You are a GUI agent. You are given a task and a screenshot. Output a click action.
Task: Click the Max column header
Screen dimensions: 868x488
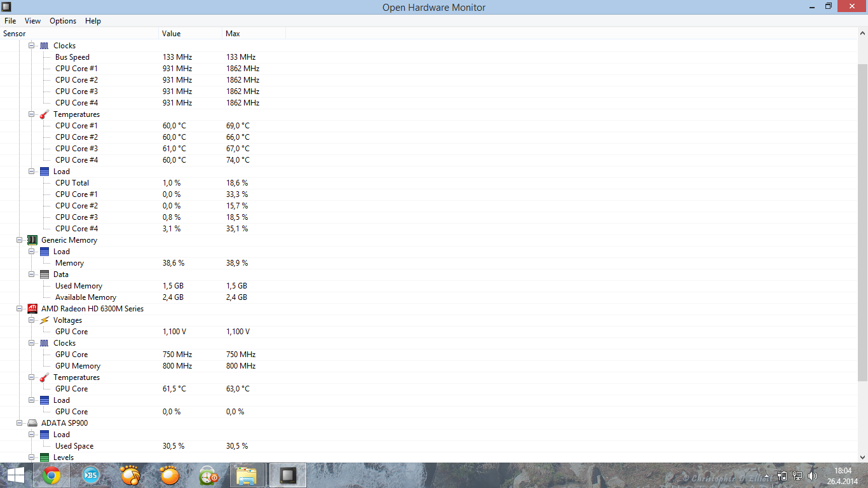click(254, 34)
